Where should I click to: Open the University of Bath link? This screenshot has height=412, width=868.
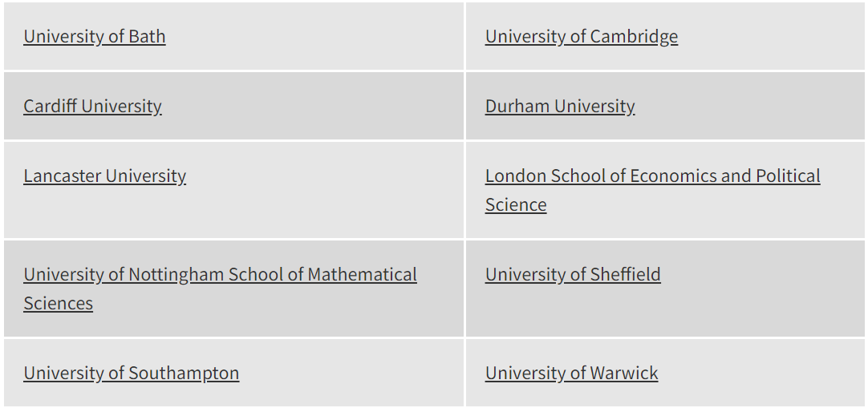(x=95, y=37)
